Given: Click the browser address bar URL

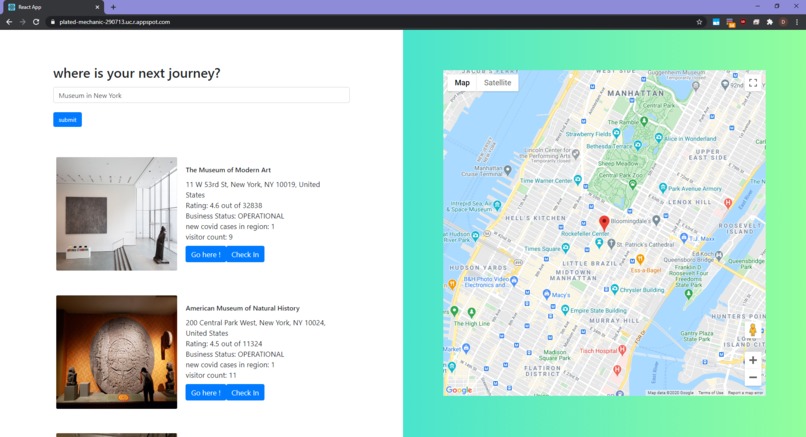Looking at the screenshot, I should [115, 22].
